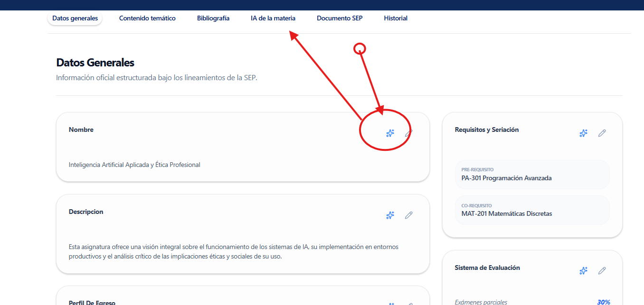Image resolution: width=644 pixels, height=305 pixels.
Task: Edit Requisitos y Seriación with pencil icon
Action: pos(602,133)
